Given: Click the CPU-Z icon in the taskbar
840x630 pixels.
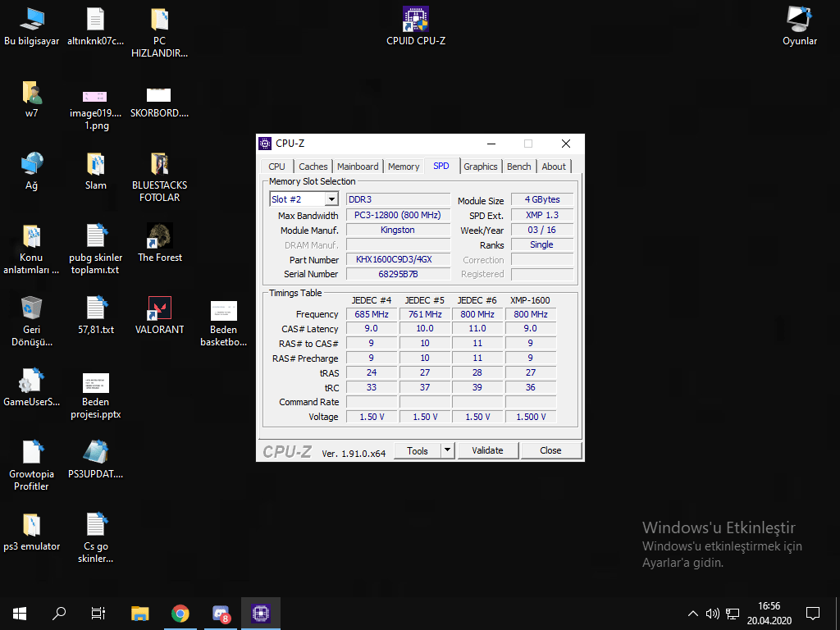Looking at the screenshot, I should (x=261, y=613).
